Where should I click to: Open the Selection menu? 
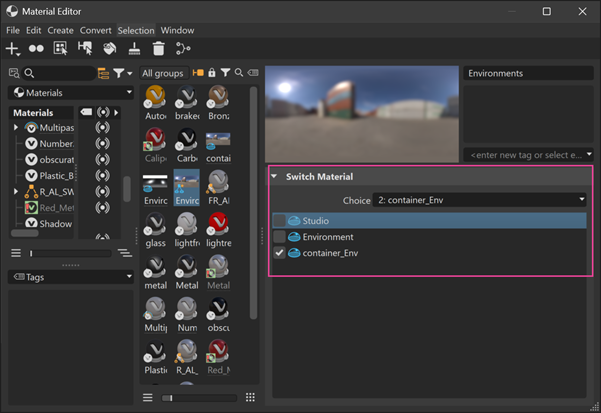point(136,30)
